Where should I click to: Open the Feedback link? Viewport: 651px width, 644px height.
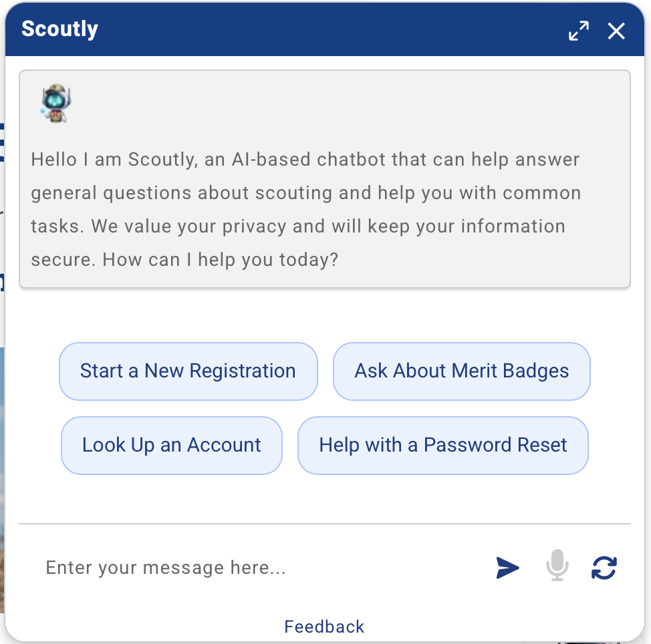(x=324, y=627)
